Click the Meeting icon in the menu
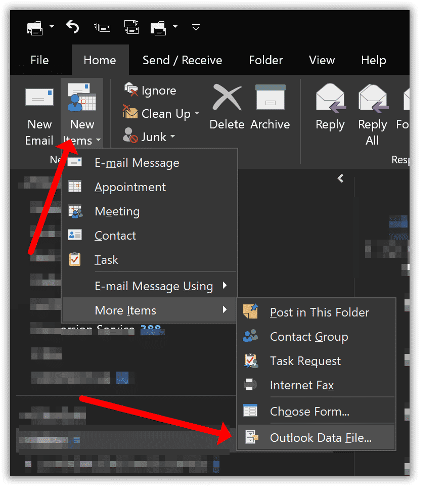The image size is (448, 499). tap(75, 212)
